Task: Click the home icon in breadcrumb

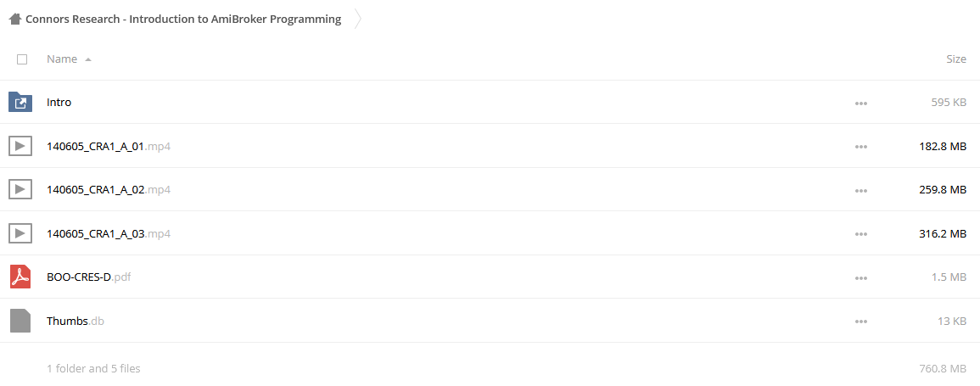Action: [15, 19]
